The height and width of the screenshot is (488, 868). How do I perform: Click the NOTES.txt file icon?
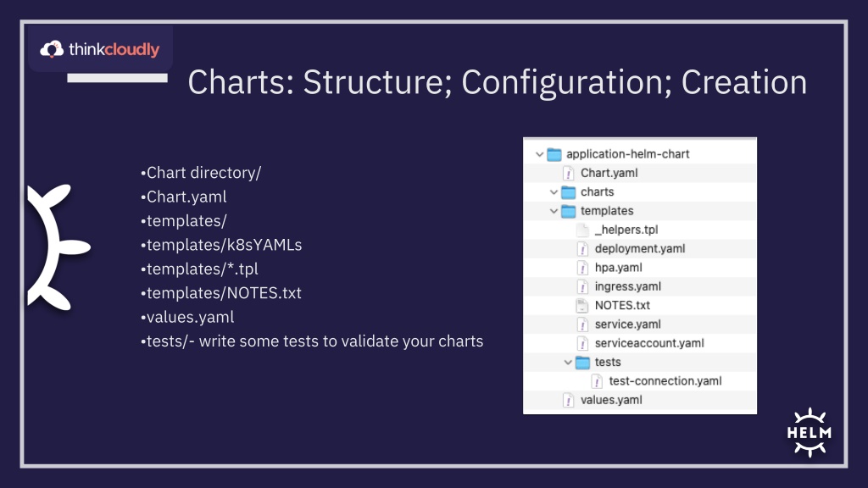tap(582, 305)
